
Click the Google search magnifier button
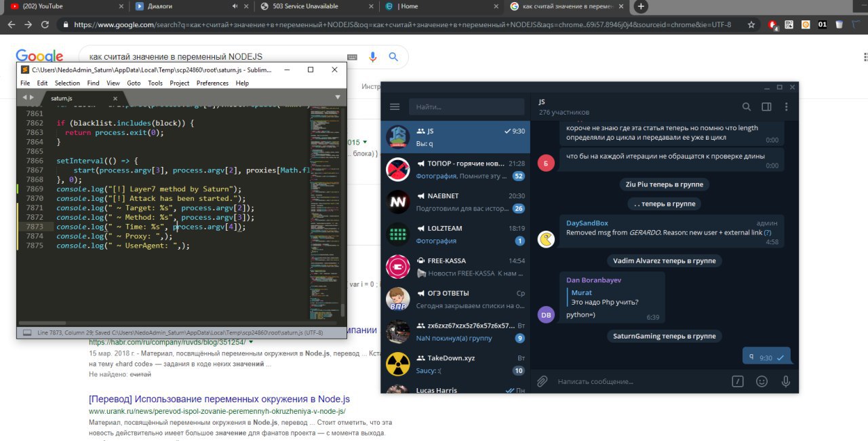click(x=393, y=57)
